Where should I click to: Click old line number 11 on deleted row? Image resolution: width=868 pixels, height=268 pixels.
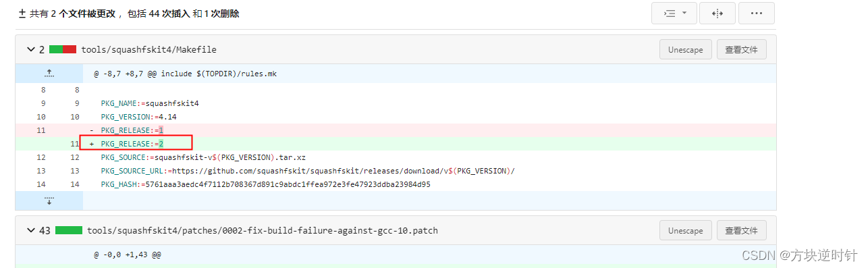click(40, 130)
